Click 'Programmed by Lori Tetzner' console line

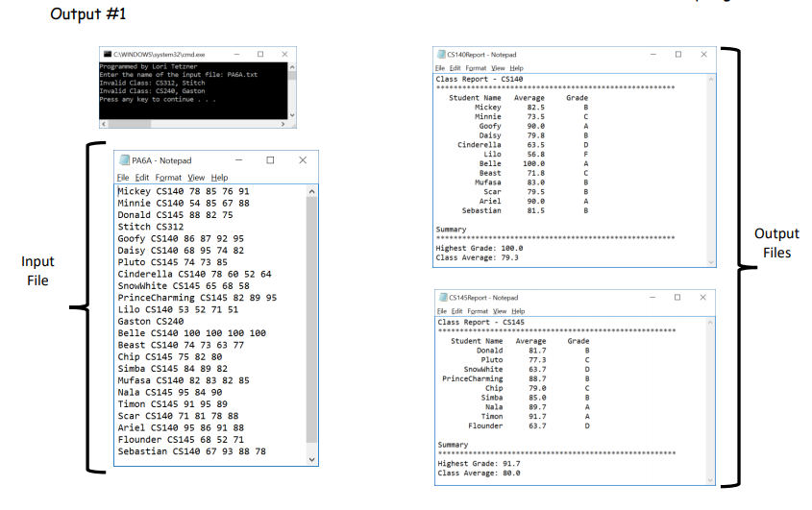coord(148,66)
